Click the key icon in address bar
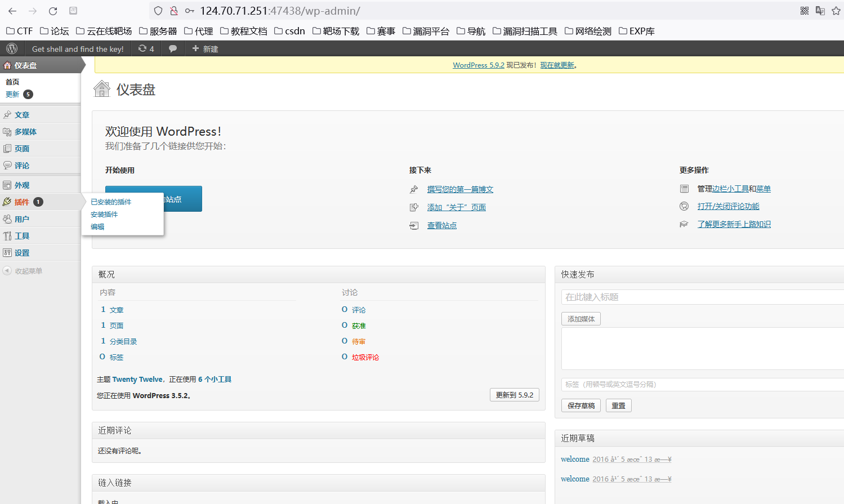 click(x=190, y=11)
